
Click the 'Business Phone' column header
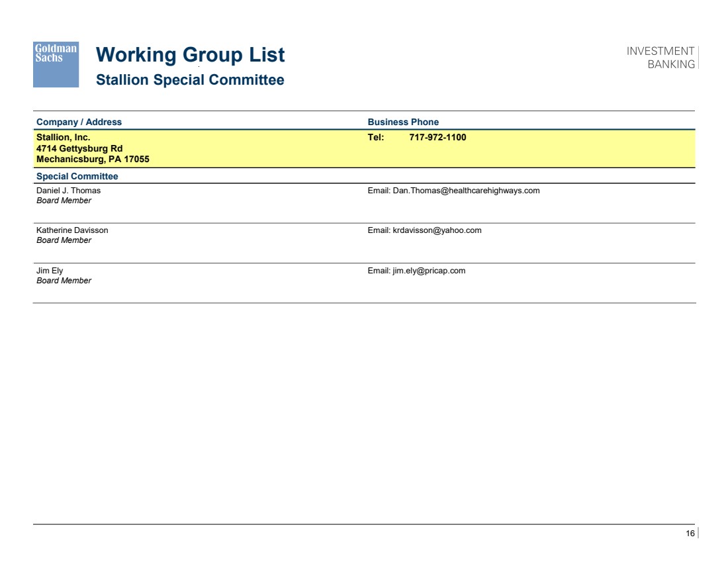coord(403,122)
